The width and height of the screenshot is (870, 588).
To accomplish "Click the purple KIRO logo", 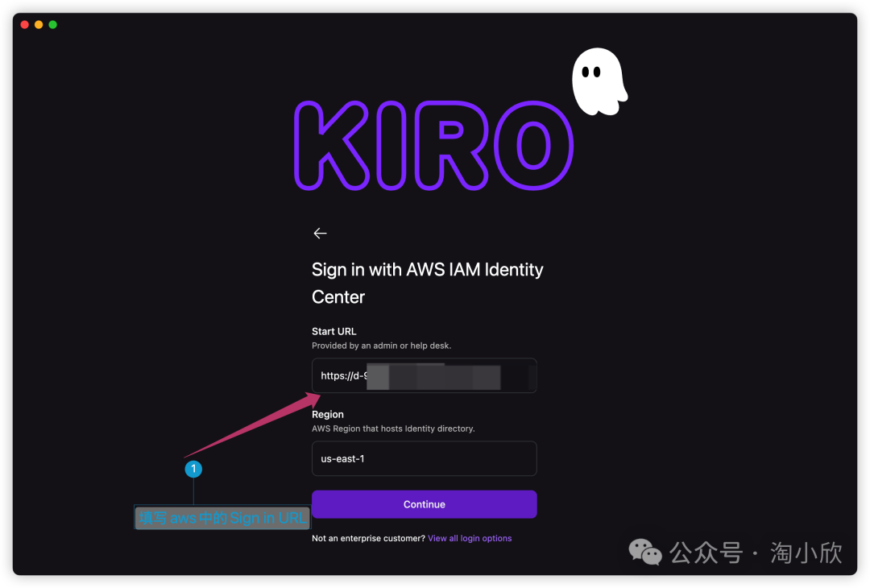I will [433, 145].
